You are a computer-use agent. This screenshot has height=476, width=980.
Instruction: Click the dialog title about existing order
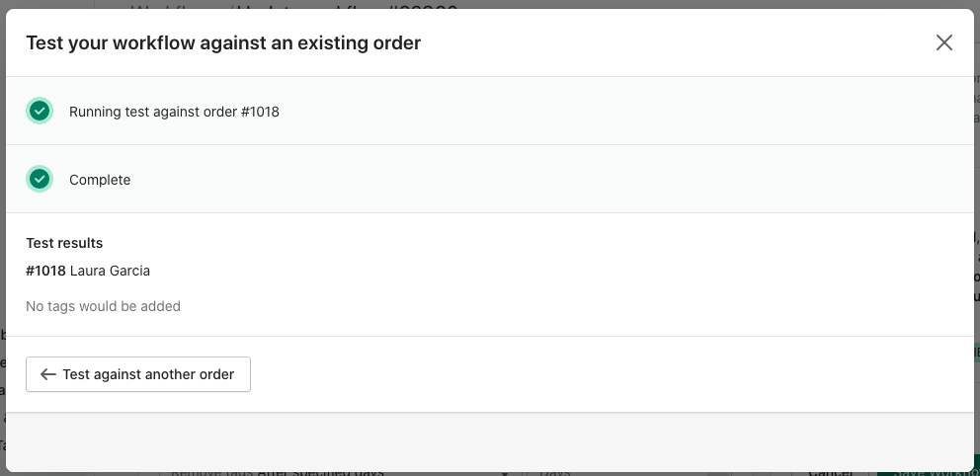[223, 42]
